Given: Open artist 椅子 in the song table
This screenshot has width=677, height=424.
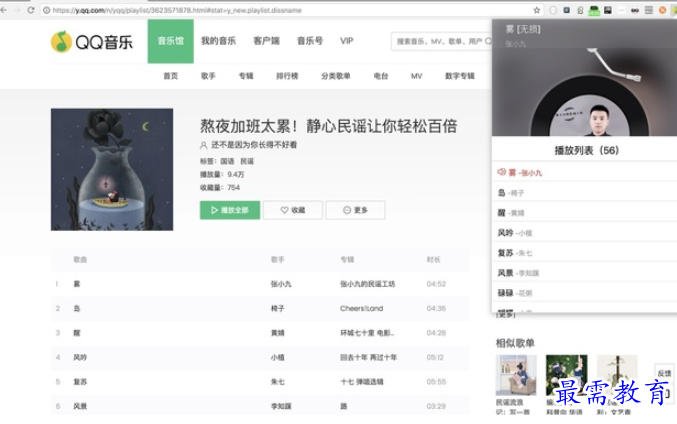Looking at the screenshot, I should (277, 309).
